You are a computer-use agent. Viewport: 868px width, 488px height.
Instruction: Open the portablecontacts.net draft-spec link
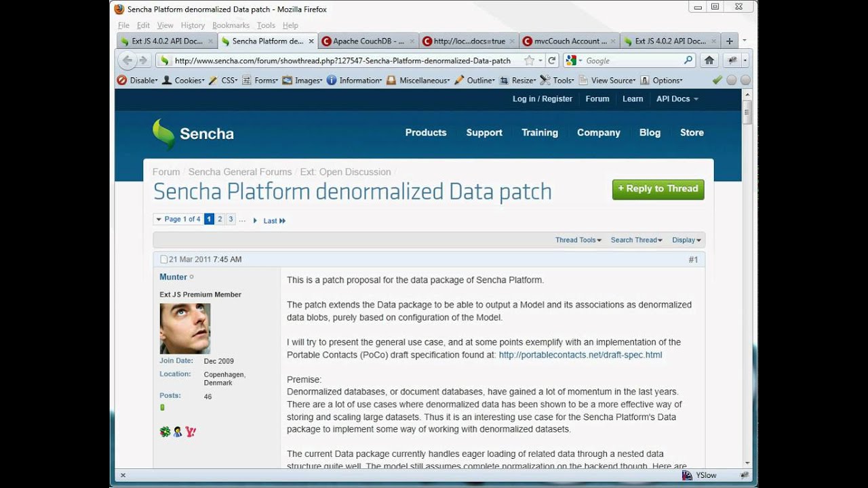(x=580, y=355)
